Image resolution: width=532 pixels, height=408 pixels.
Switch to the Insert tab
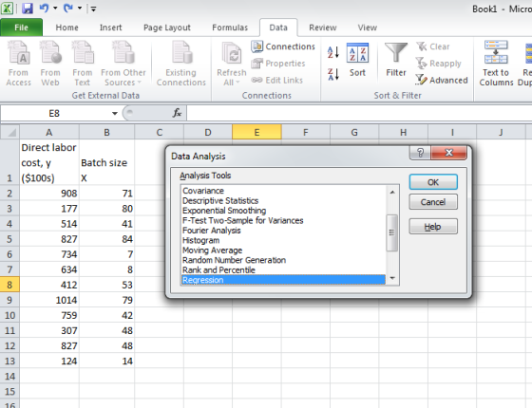pos(110,28)
